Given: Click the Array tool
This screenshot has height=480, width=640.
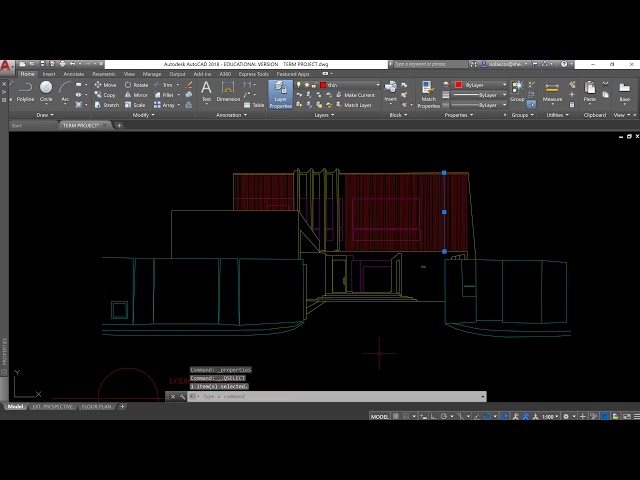Looking at the screenshot, I should 164,105.
